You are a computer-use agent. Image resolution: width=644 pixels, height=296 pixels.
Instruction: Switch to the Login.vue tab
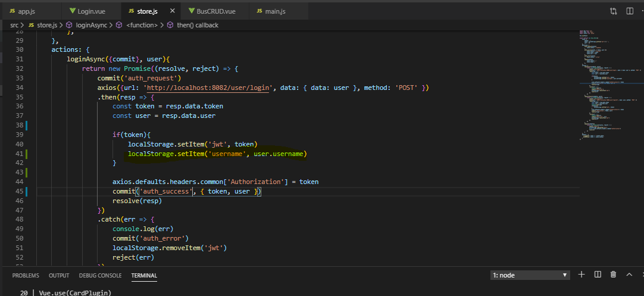92,11
